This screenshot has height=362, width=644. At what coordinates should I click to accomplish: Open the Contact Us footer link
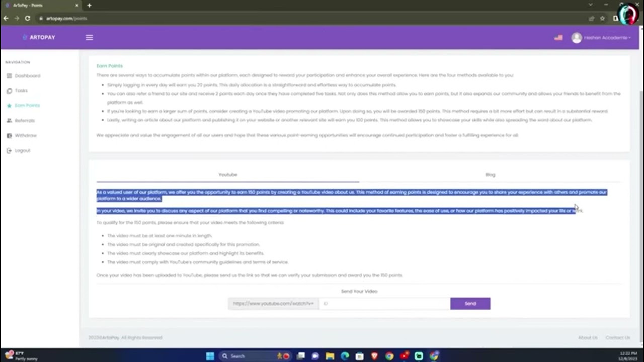click(618, 338)
